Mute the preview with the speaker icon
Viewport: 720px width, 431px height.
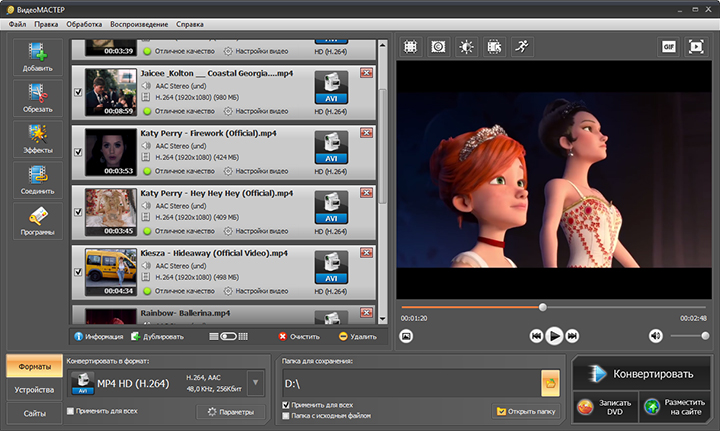(656, 336)
